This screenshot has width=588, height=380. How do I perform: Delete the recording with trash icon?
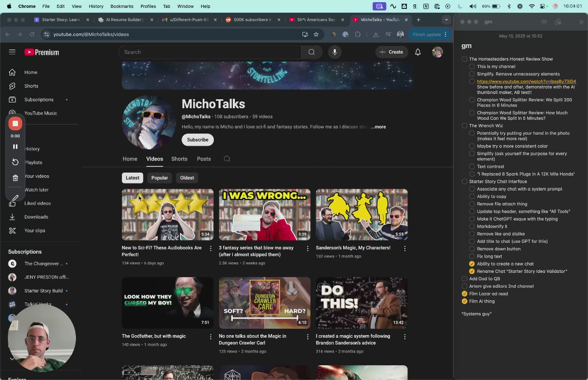15,178
